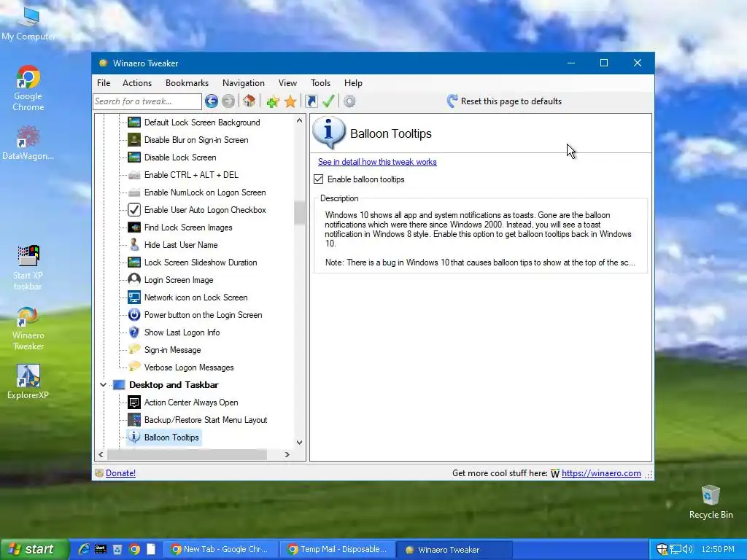The height and width of the screenshot is (560, 747).
Task: Open the Recycle Bin on desktop
Action: (711, 502)
